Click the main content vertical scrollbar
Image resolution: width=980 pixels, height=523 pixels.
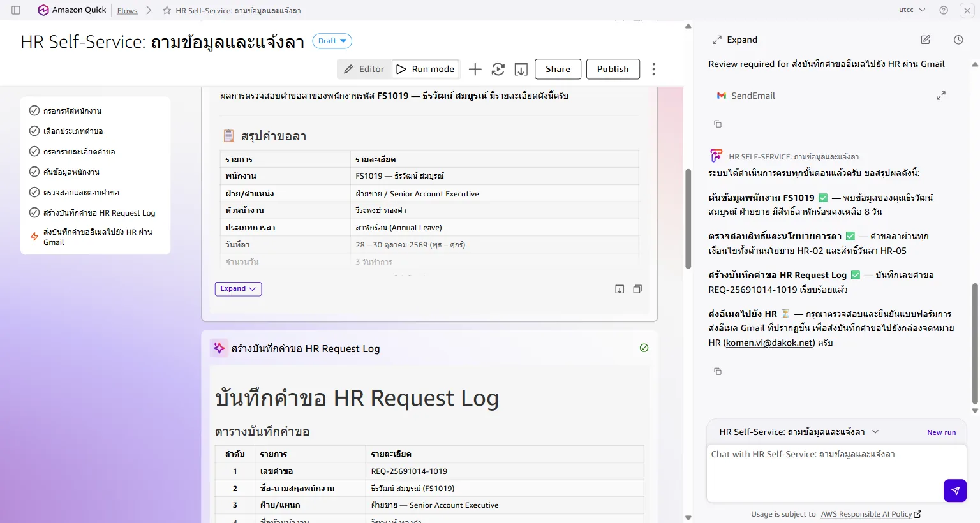[688, 219]
